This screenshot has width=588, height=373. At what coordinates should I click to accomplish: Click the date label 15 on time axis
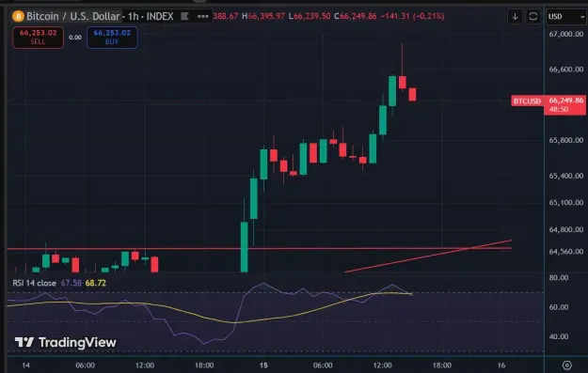pos(263,365)
